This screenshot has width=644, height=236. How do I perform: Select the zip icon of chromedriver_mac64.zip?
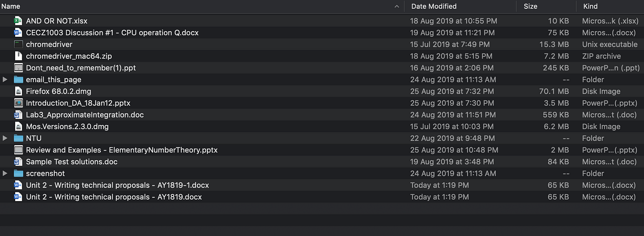point(18,56)
